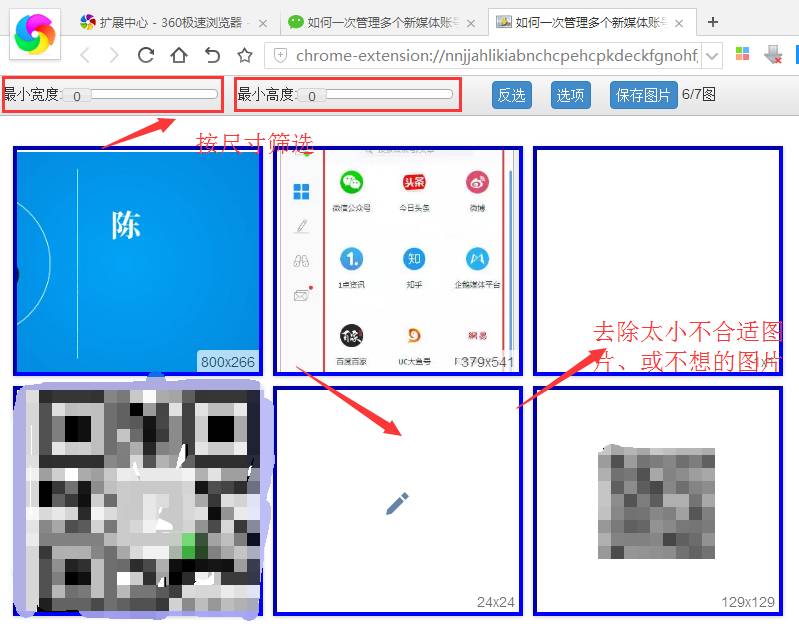Screen dimensions: 799x639
Task: Select the blue 800x266 image thumbnail
Action: point(138,261)
